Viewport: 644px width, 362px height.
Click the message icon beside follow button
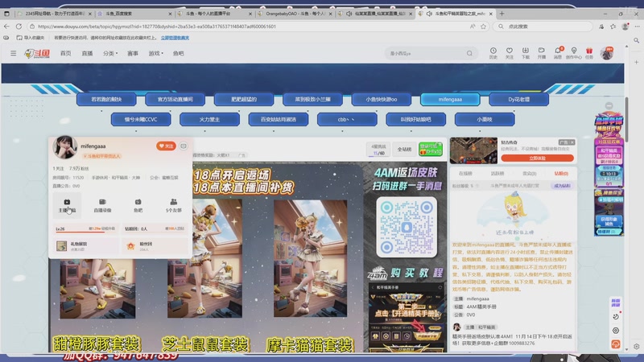(x=184, y=146)
